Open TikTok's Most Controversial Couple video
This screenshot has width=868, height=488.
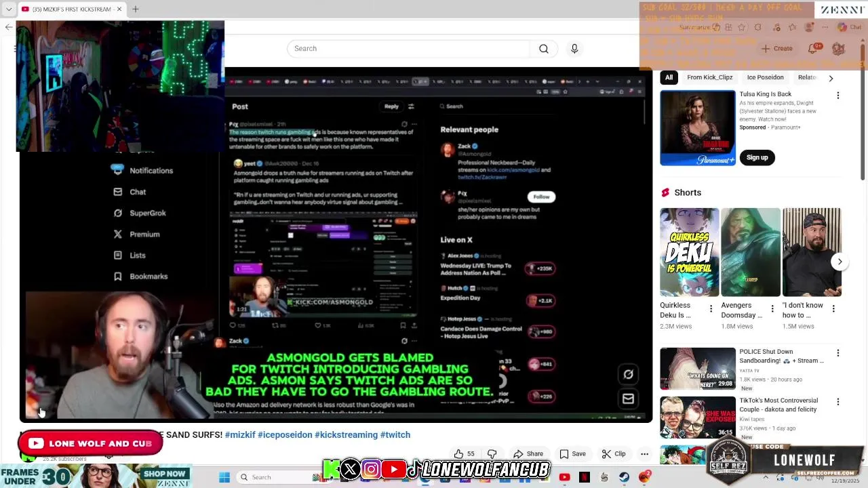[x=697, y=418]
